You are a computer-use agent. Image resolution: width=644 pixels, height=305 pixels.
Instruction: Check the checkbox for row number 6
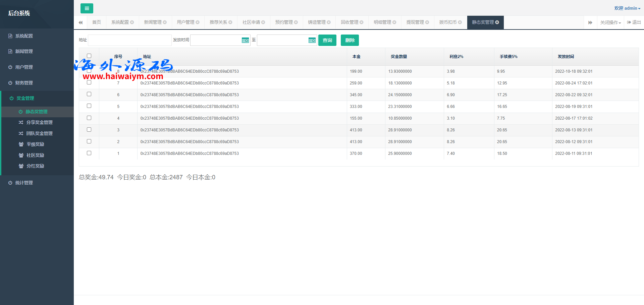89,94
